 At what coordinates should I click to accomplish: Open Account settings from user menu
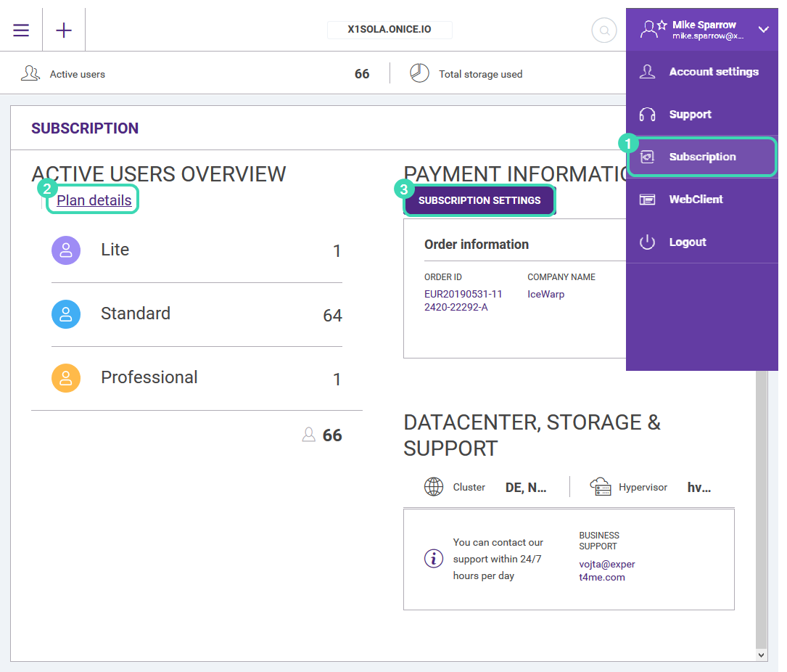tap(702, 72)
